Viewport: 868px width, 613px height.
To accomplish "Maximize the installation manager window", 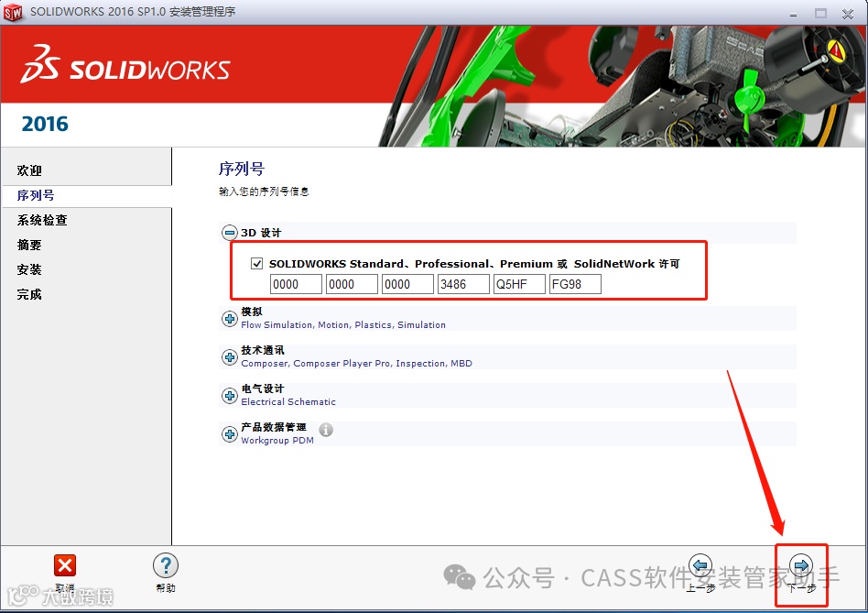I will (x=820, y=14).
